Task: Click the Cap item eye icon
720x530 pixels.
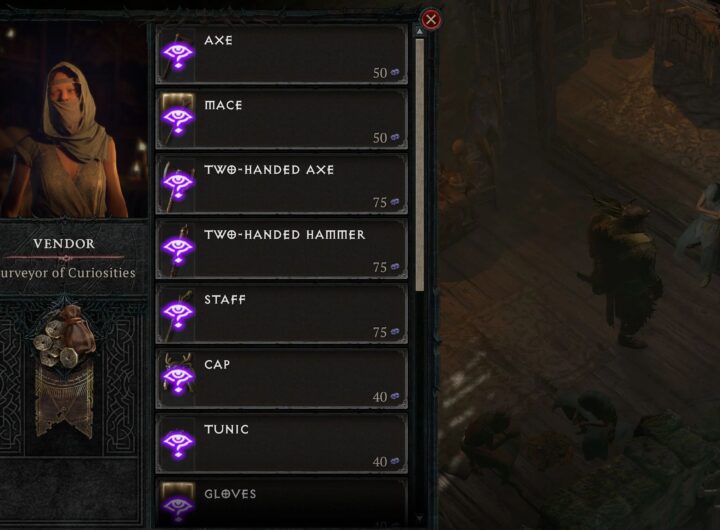Action: click(178, 378)
